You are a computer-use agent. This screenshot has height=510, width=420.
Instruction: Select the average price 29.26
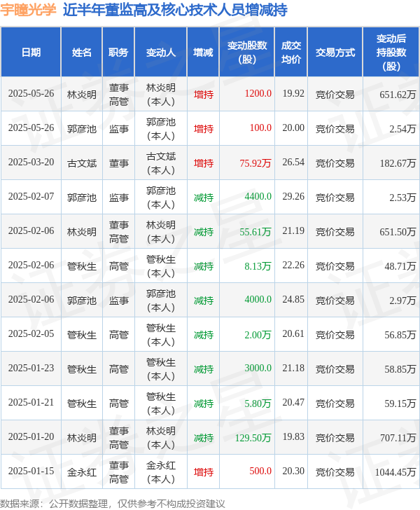pos(293,196)
